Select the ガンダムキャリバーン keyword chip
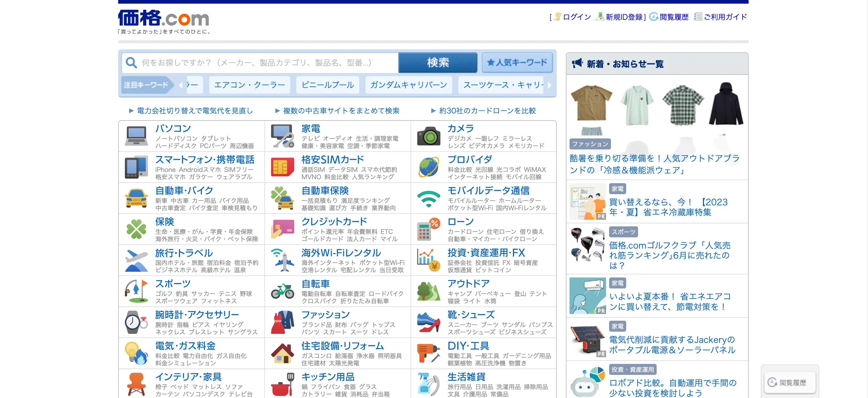The image size is (868, 398). point(408,85)
